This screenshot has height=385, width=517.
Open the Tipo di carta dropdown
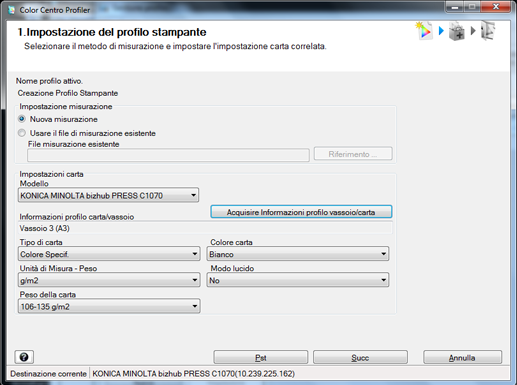109,254
